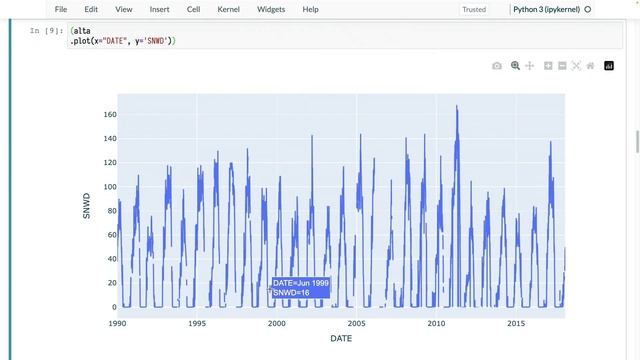
Task: Reset axes with the home icon
Action: (590, 66)
